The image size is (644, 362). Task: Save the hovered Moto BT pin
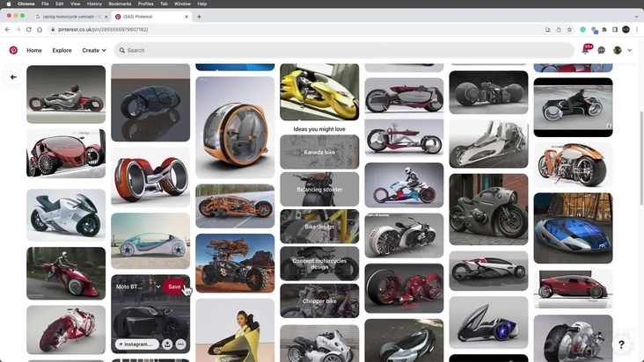(x=174, y=286)
